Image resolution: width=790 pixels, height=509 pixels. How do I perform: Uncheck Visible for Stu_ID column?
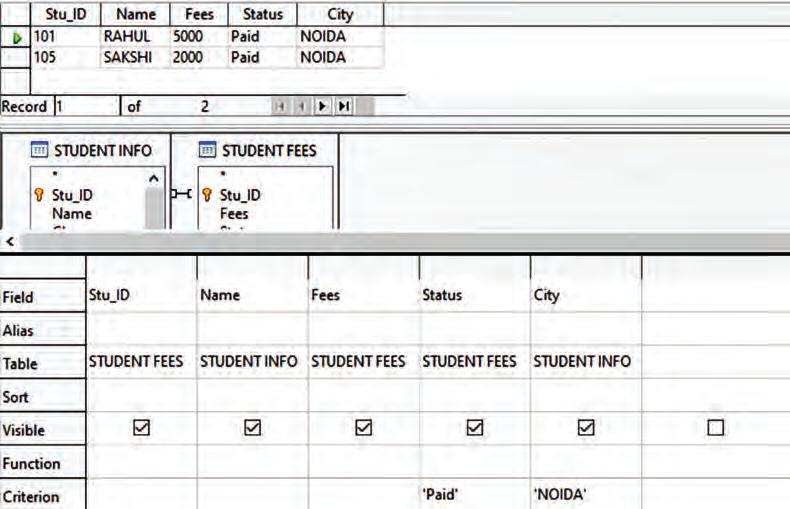click(142, 428)
